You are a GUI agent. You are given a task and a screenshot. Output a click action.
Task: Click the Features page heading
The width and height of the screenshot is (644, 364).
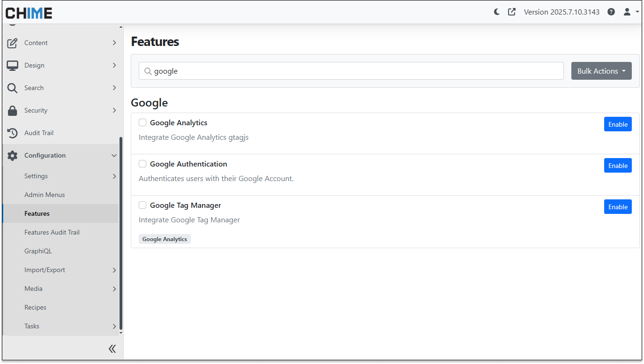tap(155, 42)
